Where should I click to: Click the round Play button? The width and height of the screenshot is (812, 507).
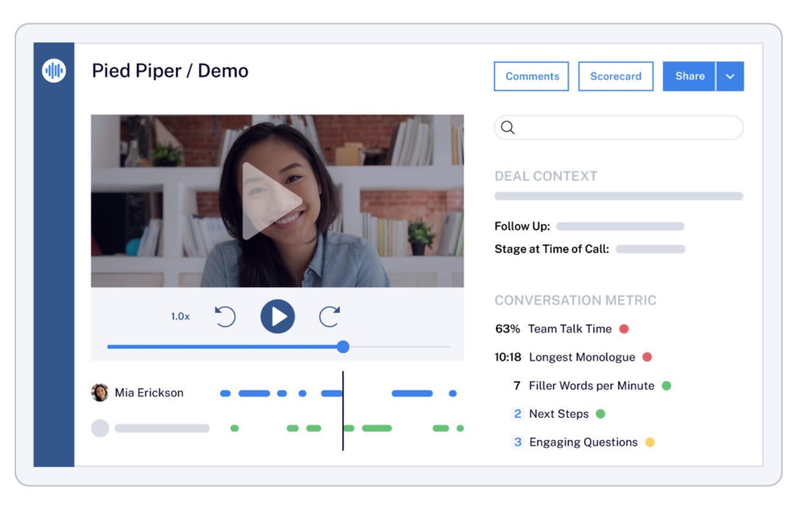click(277, 317)
